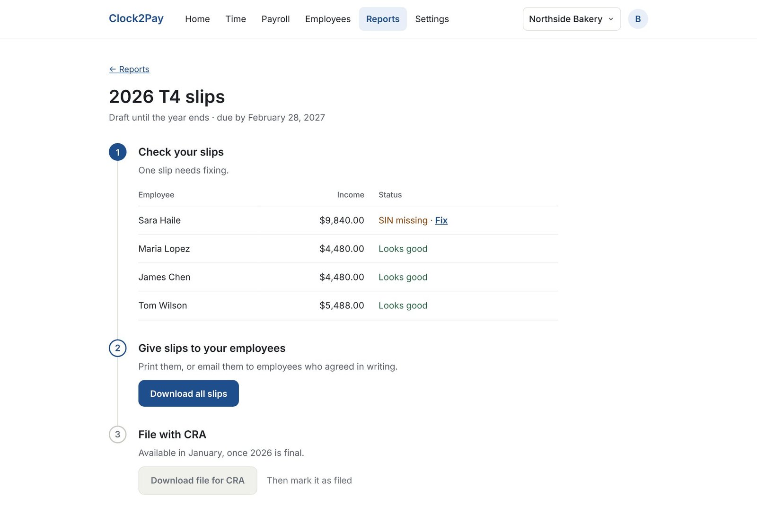Click the Download file for CRA button
Image resolution: width=757 pixels, height=532 pixels.
[198, 480]
